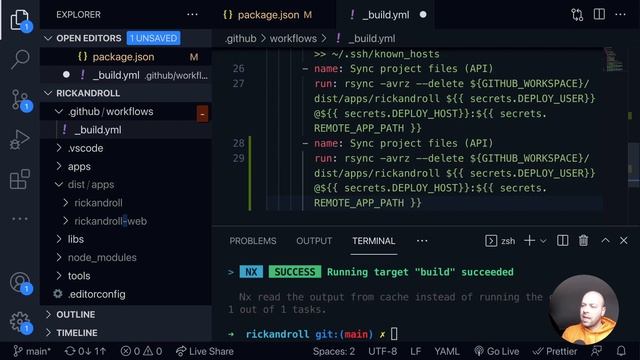Change end of line sequence LF
Image resolution: width=640 pixels, height=360 pixels.
[x=416, y=351]
